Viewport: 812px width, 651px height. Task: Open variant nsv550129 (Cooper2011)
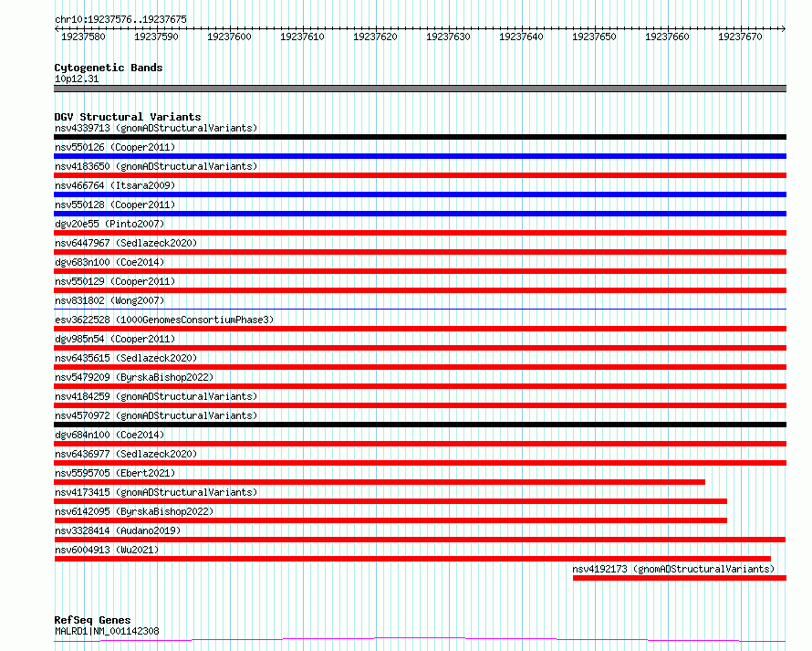pos(115,281)
